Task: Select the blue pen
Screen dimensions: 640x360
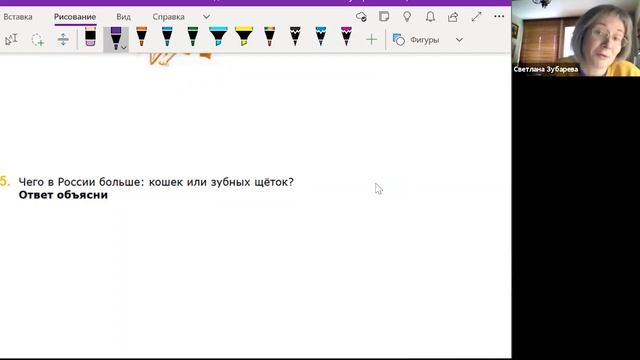Action: point(167,37)
